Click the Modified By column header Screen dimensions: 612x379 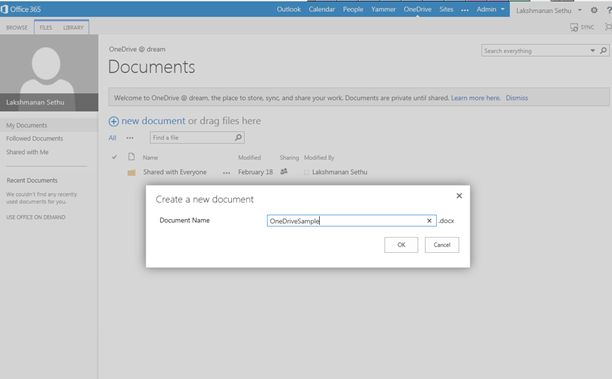(x=319, y=157)
